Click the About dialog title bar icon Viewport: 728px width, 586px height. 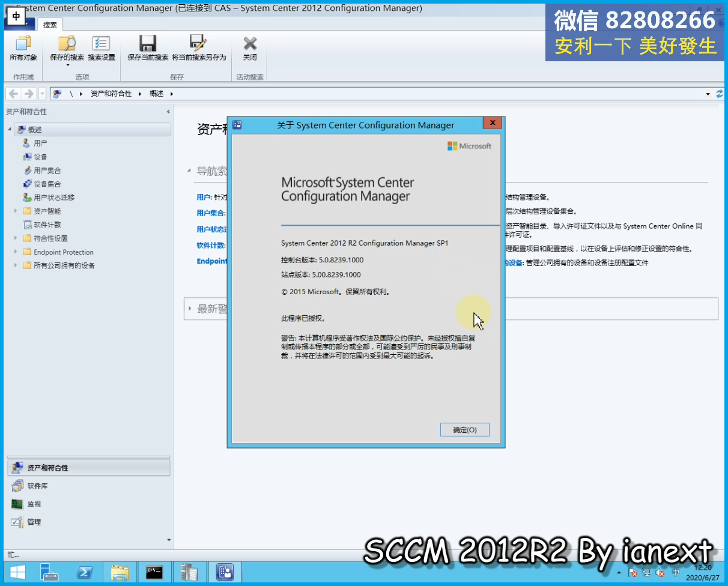tap(237, 125)
